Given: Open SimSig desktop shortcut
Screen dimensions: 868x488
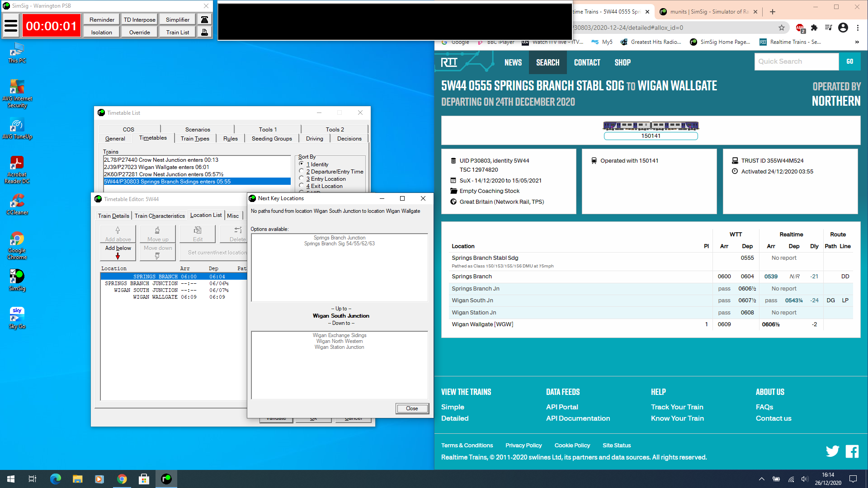Looking at the screenshot, I should (x=17, y=281).
